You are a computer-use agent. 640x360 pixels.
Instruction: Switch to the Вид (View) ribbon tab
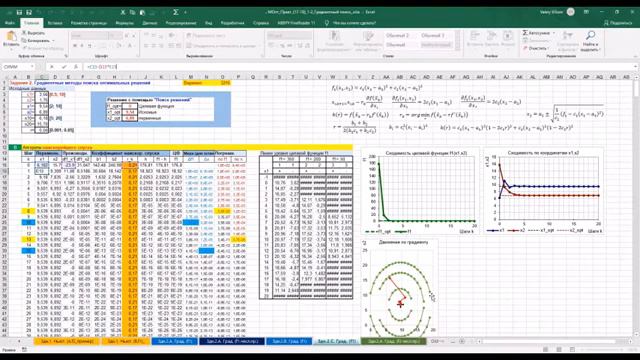pos(209,23)
